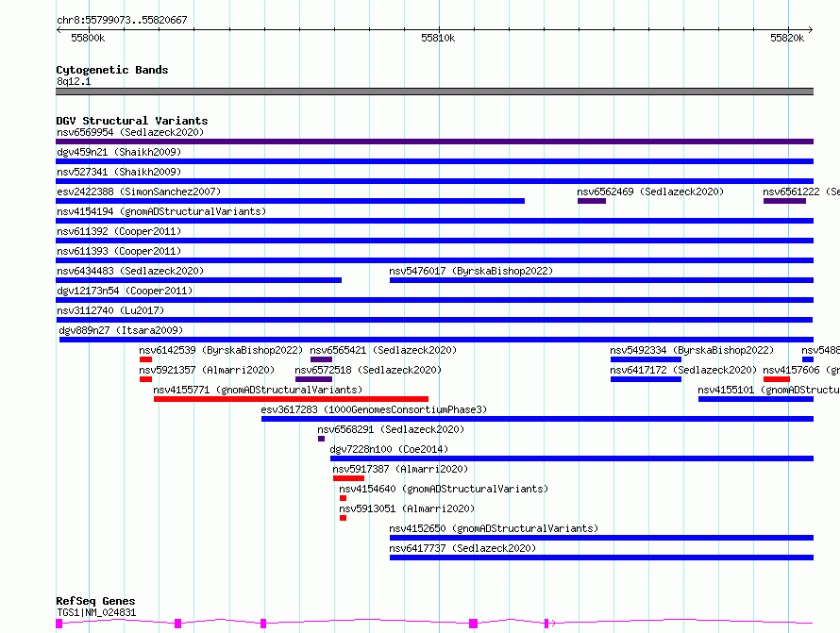
Task: Click nsv6142539 (ByrskaBishop2022) label
Action: 221,350
